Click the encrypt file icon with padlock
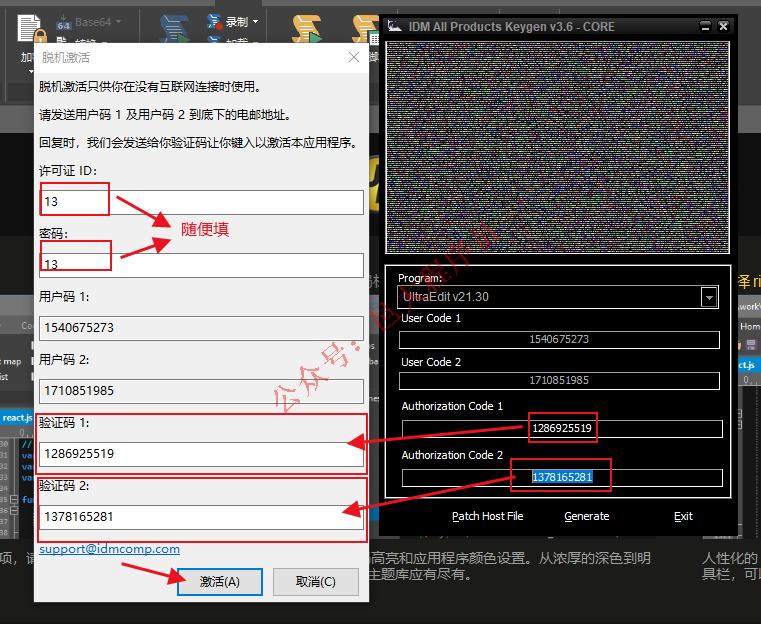Screen dimensions: 761x624 (x=32, y=29)
